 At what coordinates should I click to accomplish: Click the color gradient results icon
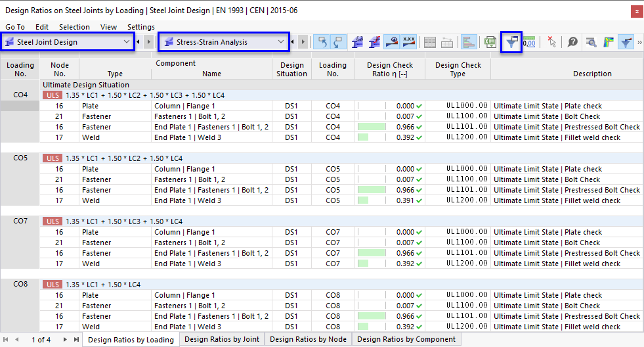609,42
